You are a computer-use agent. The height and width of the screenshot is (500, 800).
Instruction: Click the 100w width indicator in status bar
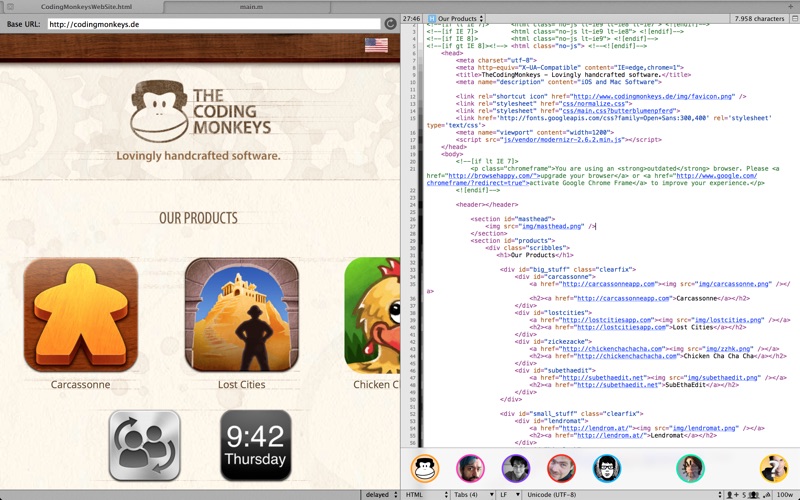tap(785, 495)
